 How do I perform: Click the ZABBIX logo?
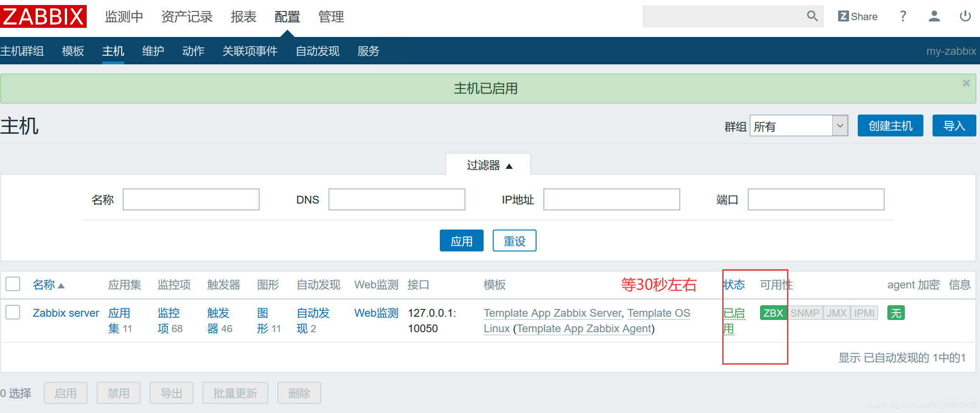(x=43, y=16)
